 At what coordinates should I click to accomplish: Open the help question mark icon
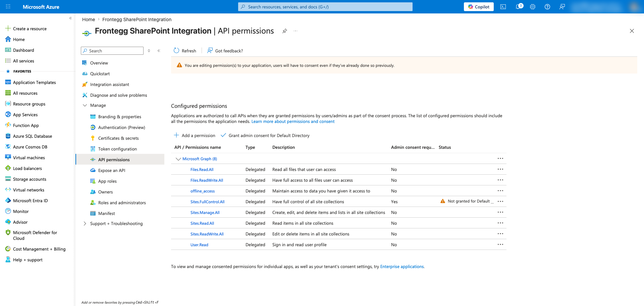547,7
